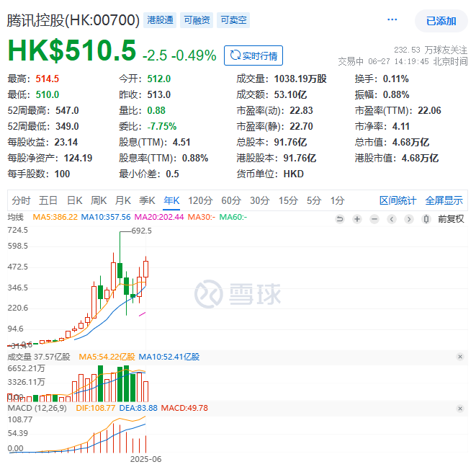Click the MACD (12,26,9) indicator label
This screenshot has width=476, height=467.
[x=37, y=408]
